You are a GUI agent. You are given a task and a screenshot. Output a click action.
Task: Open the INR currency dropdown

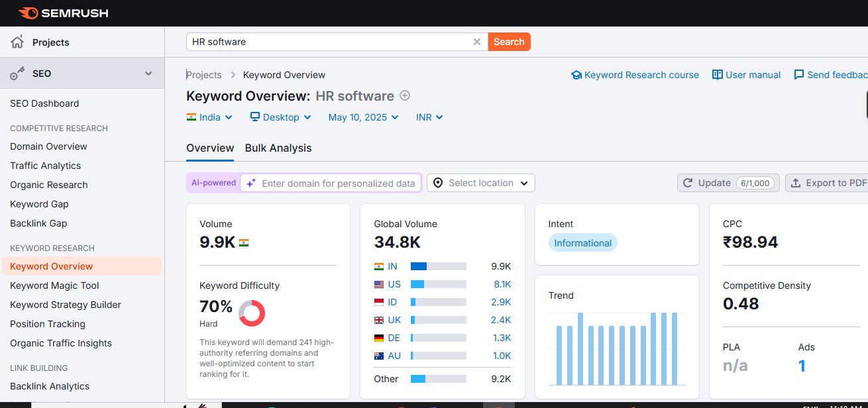coord(429,117)
